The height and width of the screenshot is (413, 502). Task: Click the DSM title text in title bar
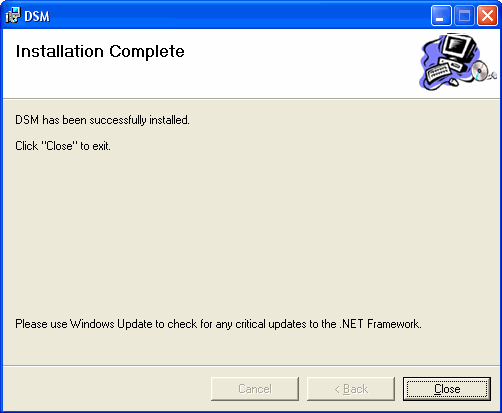coord(37,16)
